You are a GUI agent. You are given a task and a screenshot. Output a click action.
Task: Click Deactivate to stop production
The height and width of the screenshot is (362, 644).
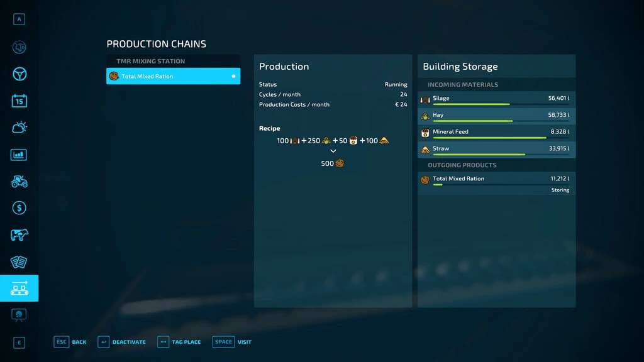(121, 342)
